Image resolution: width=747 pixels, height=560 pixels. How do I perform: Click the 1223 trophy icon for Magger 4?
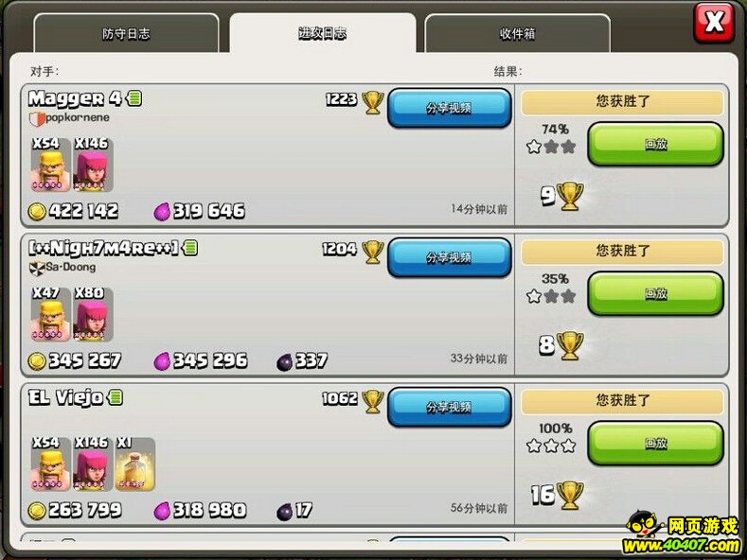(372, 102)
